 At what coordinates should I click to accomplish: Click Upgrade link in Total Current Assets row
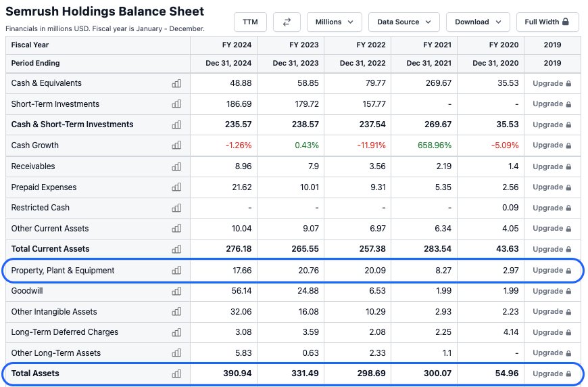[552, 249]
